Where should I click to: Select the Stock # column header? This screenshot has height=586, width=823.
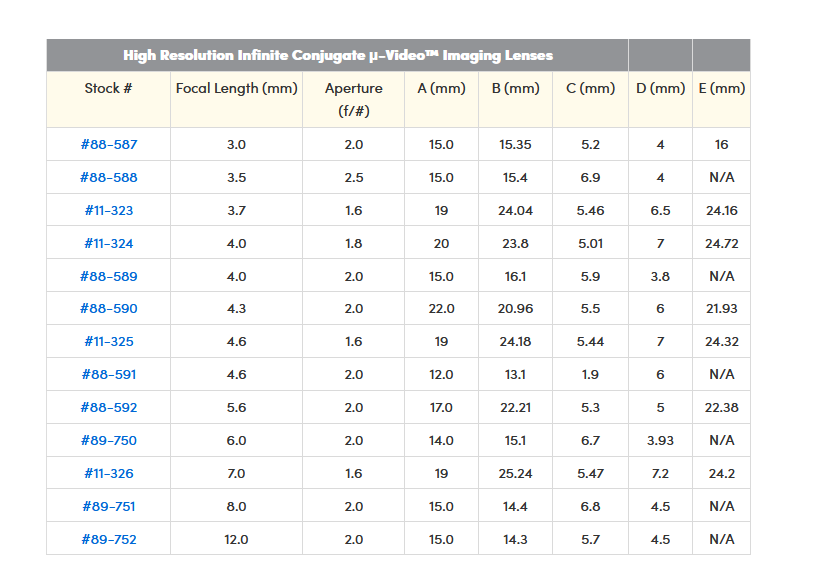click(x=109, y=88)
